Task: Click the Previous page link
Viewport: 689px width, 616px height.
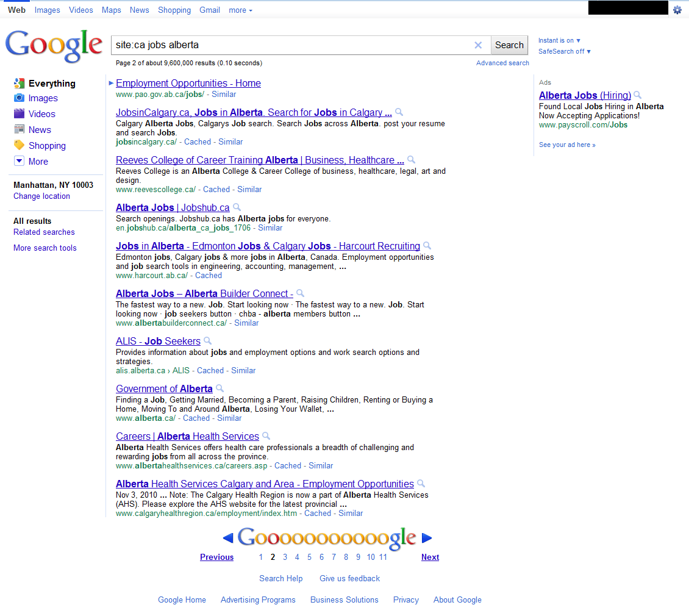Action: pos(216,557)
